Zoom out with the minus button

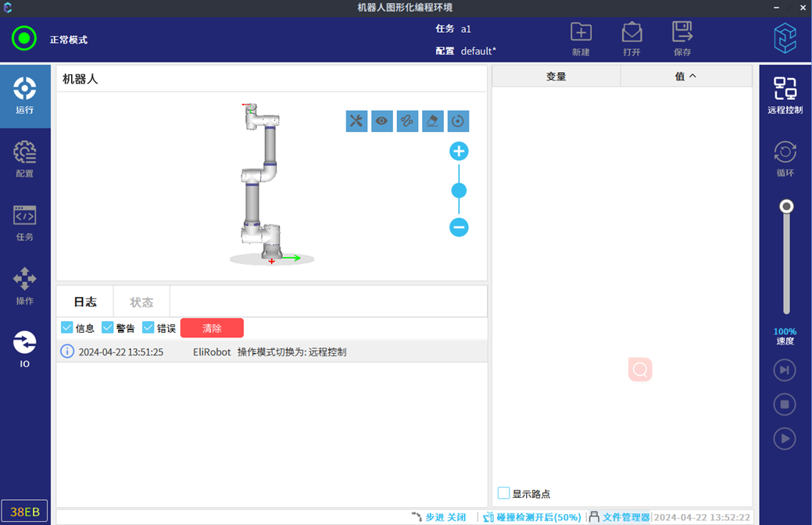point(459,227)
